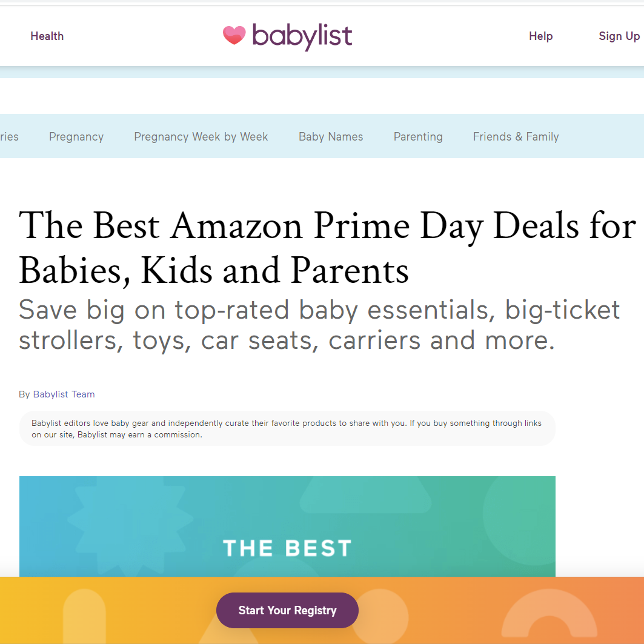Click the Babylist heart logo icon
Screen dimensions: 644x644
(x=234, y=36)
